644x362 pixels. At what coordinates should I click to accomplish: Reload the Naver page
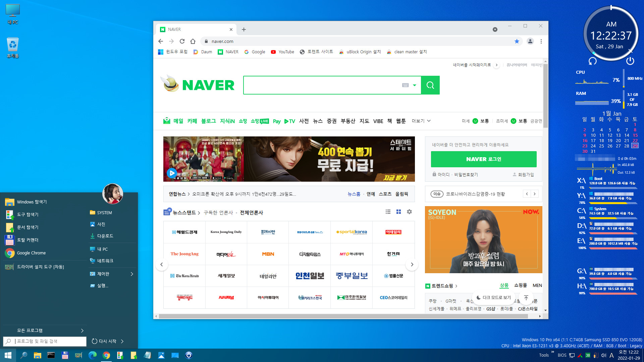pyautogui.click(x=182, y=41)
